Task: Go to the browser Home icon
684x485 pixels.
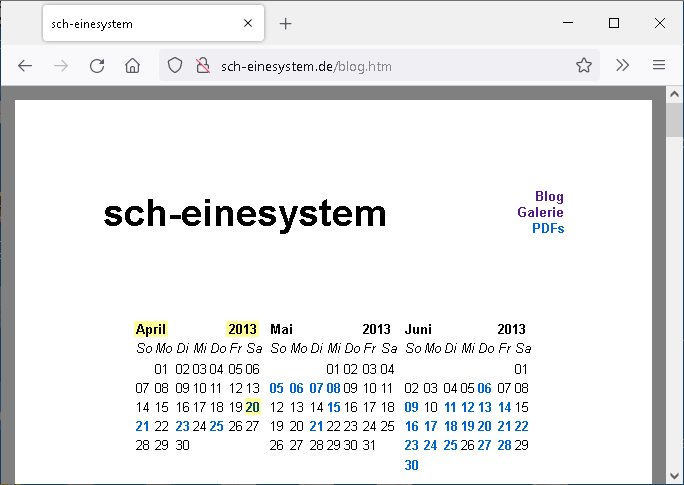Action: pyautogui.click(x=132, y=65)
